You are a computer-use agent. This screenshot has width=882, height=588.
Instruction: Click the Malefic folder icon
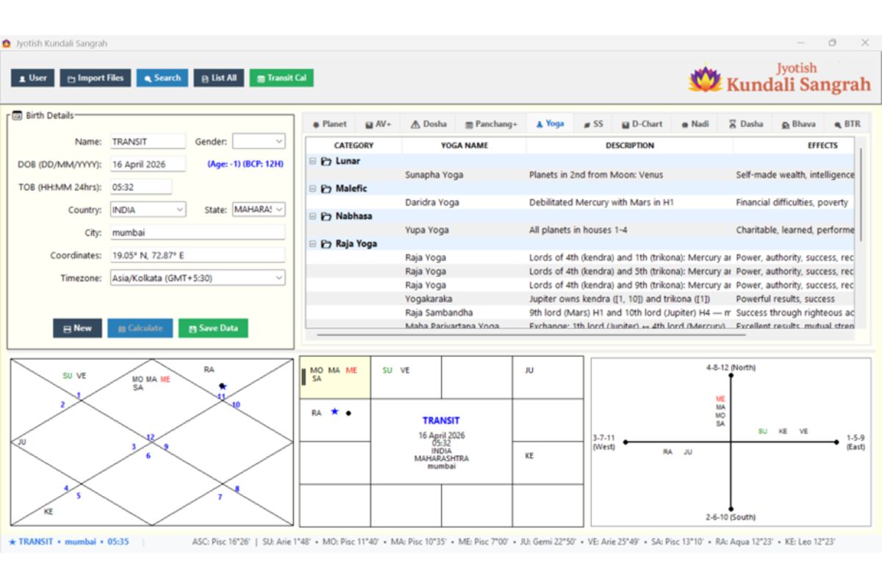(x=326, y=188)
